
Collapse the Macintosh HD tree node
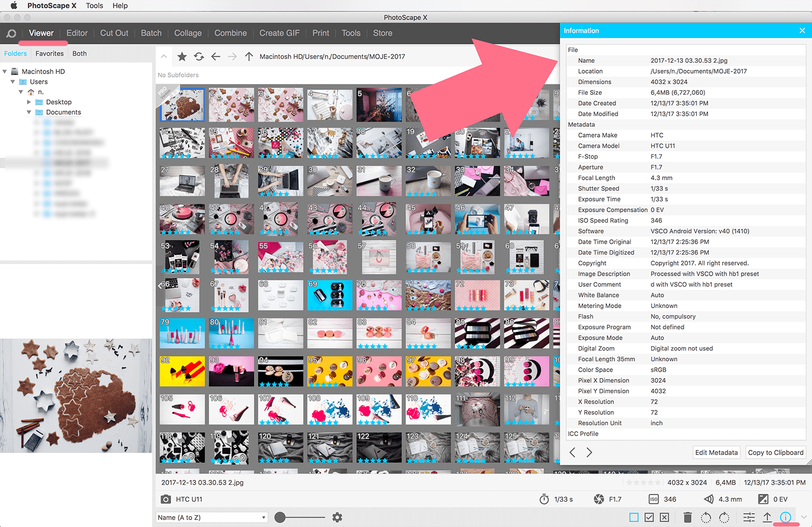[x=5, y=71]
